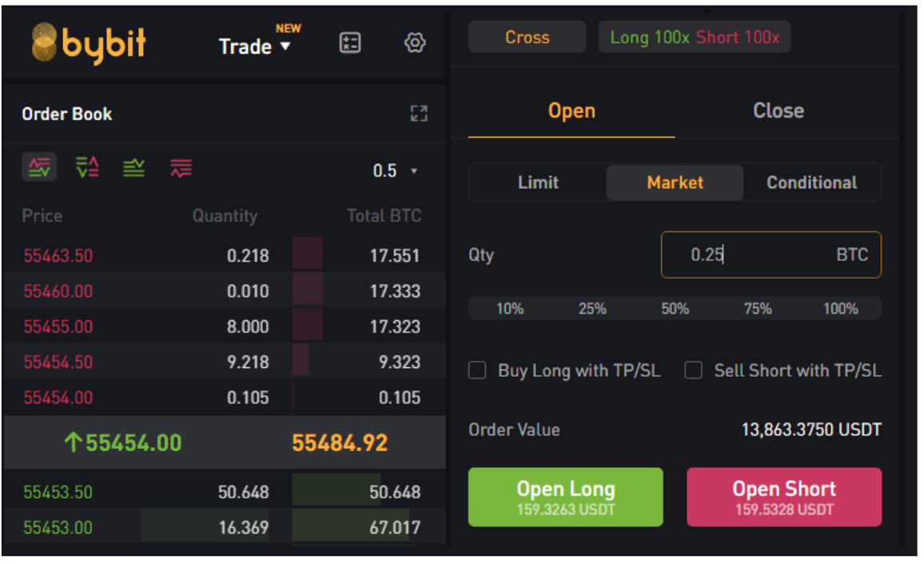Toggle Cross margin mode

pos(526,36)
